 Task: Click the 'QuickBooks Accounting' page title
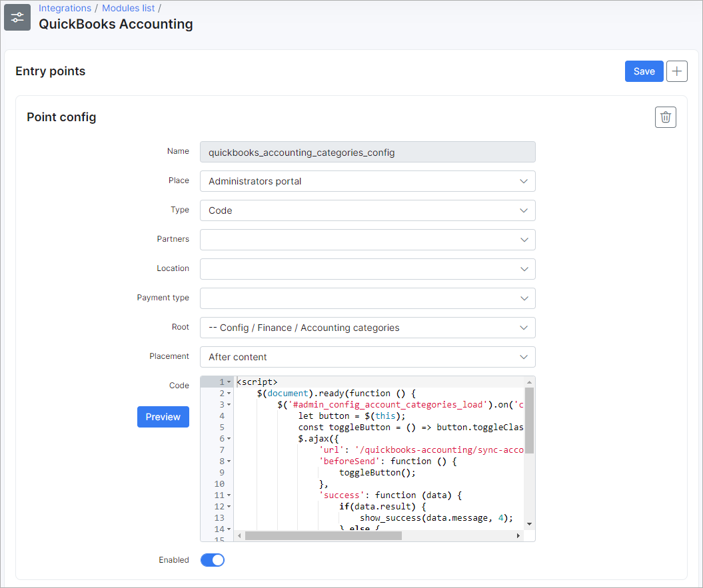pyautogui.click(x=116, y=24)
